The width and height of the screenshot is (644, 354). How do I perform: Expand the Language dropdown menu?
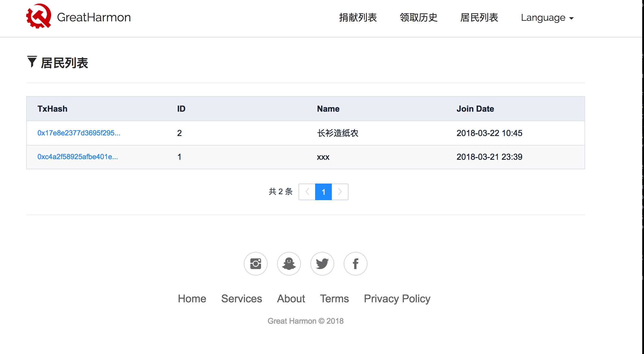(x=547, y=18)
